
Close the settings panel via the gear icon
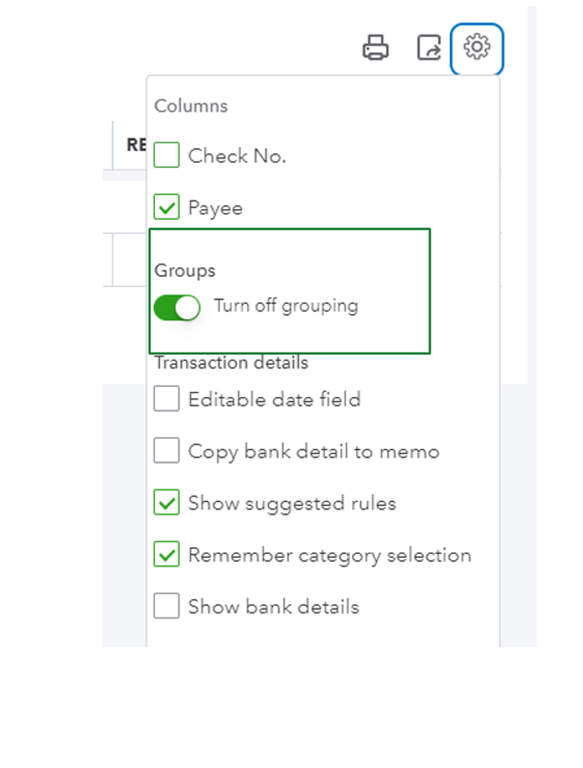[x=477, y=47]
